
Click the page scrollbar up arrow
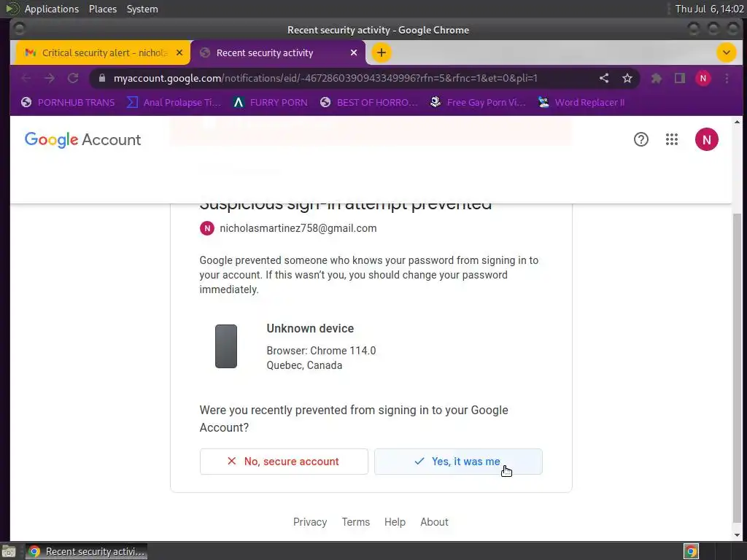click(x=737, y=122)
